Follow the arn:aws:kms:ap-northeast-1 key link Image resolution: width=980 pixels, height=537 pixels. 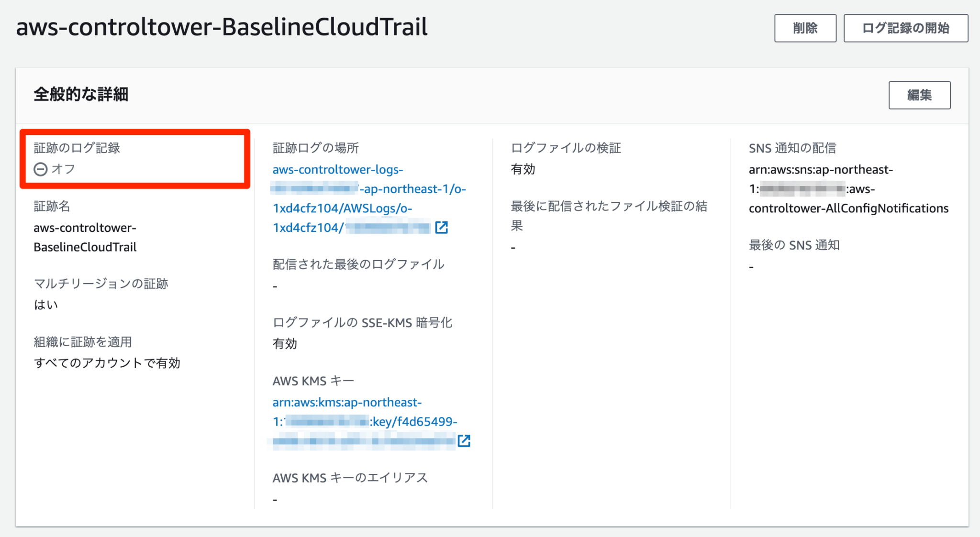pyautogui.click(x=347, y=402)
